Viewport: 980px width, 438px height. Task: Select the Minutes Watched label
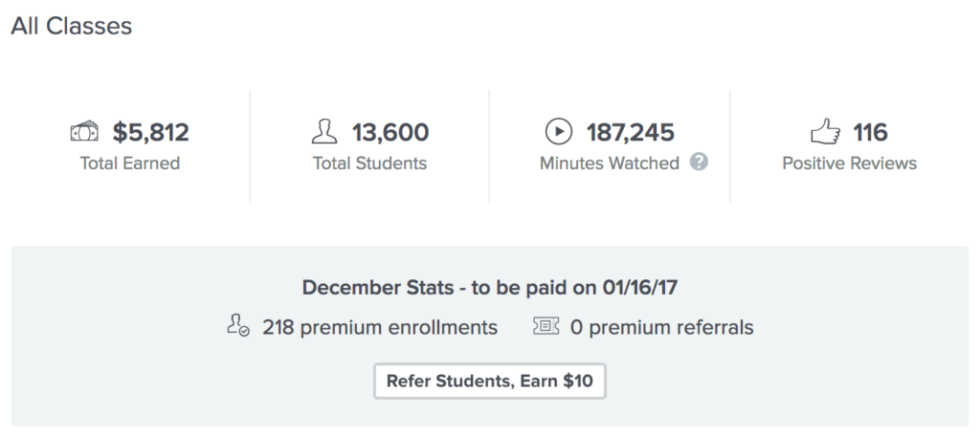click(610, 164)
